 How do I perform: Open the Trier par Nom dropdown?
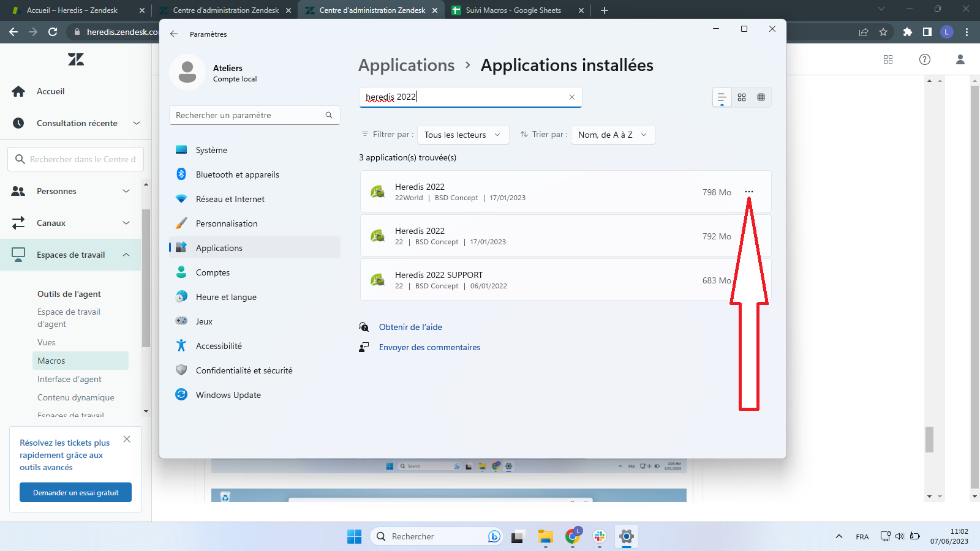click(x=612, y=135)
